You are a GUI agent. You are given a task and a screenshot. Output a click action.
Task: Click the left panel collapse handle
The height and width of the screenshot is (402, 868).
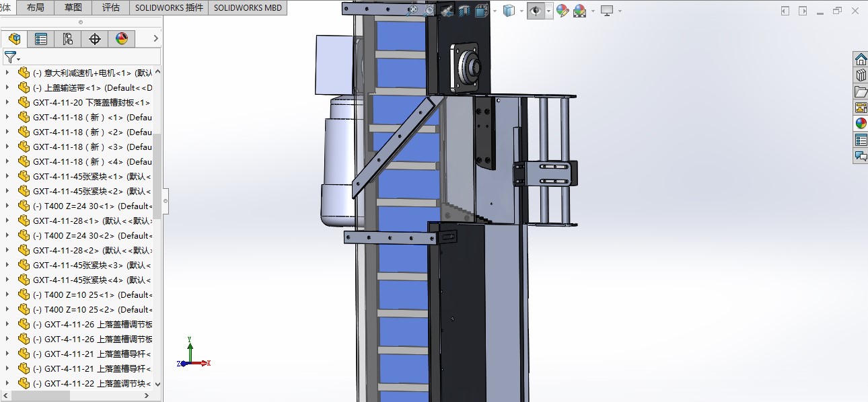(166, 200)
